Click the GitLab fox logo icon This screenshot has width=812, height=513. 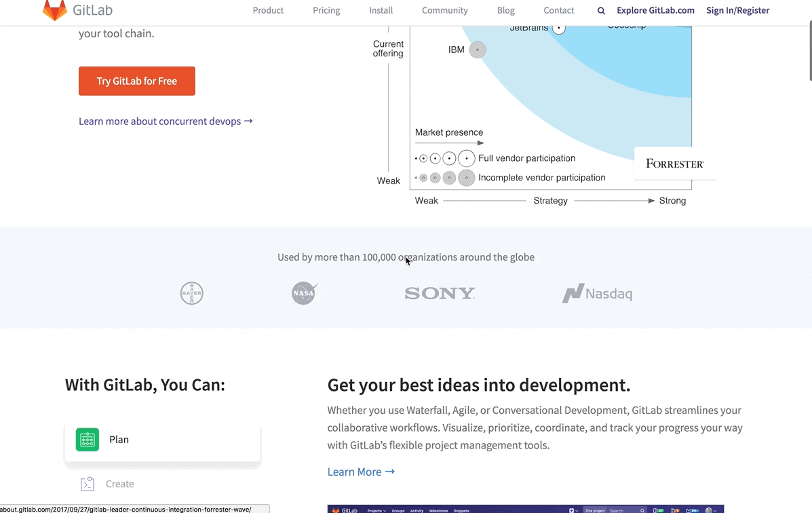(x=54, y=10)
